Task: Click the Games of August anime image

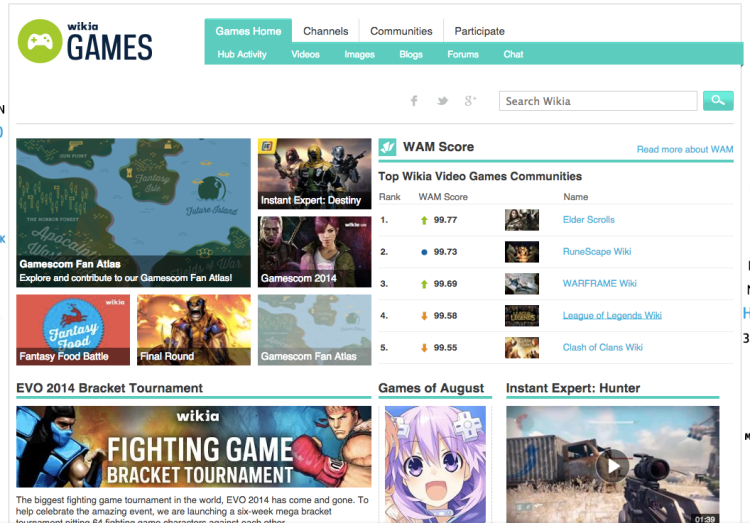Action: click(x=435, y=464)
